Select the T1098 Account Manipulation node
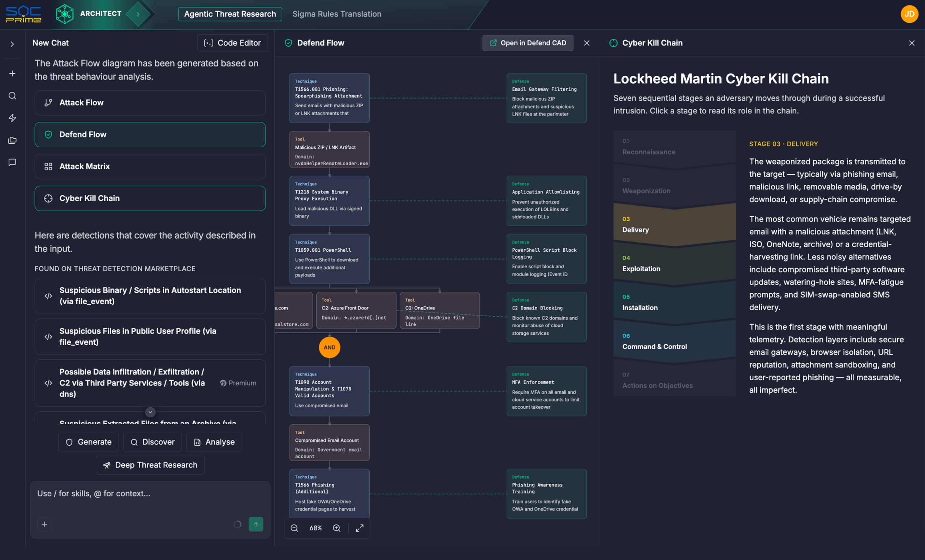Screen dimensions: 925x560 (x=329, y=391)
